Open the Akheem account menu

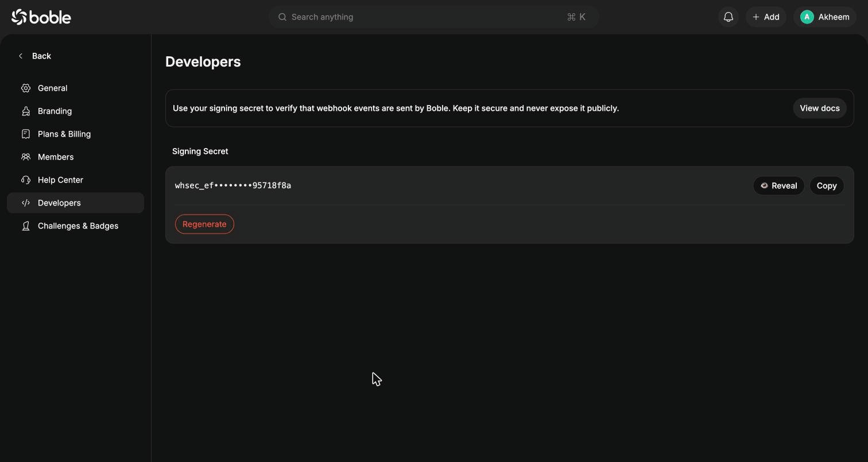[825, 17]
